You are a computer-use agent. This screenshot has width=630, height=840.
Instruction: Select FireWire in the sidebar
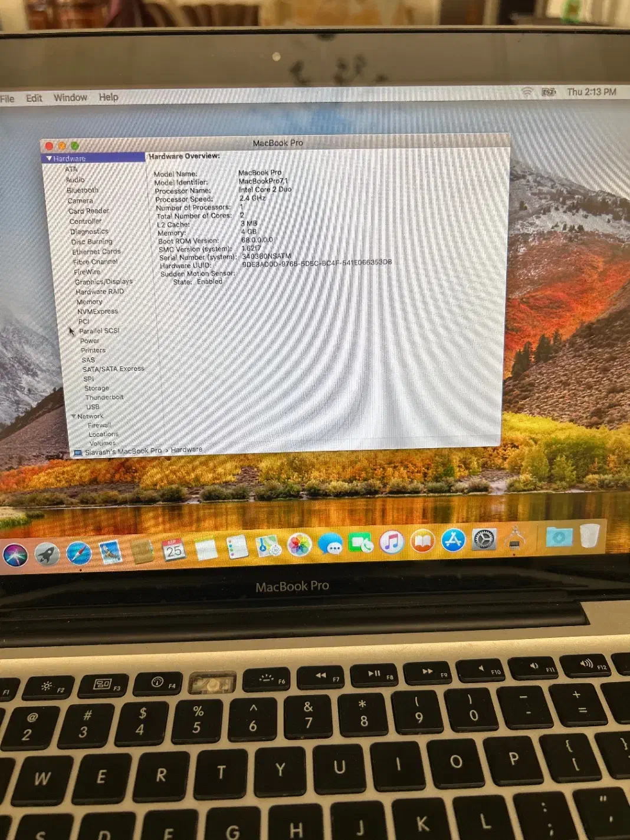(87, 272)
